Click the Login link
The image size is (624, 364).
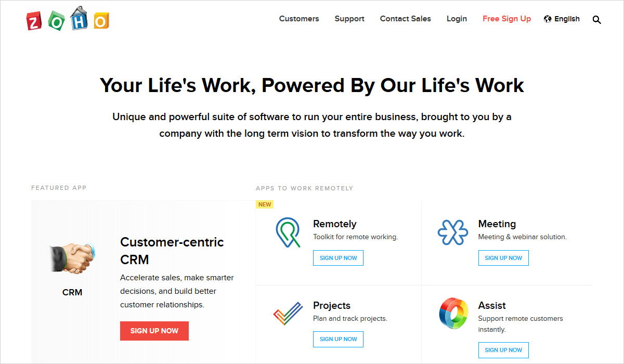pyautogui.click(x=457, y=19)
